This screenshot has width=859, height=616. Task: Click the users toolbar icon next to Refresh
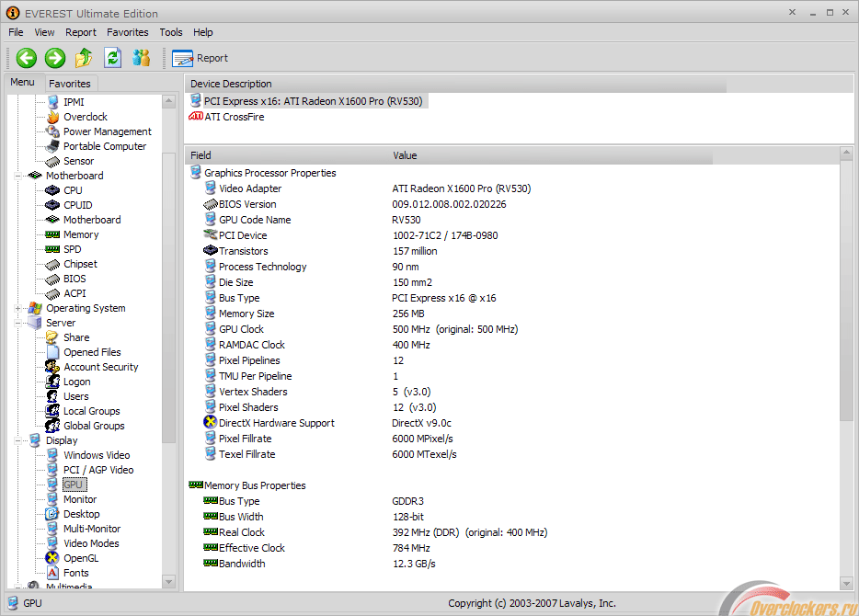tap(142, 58)
